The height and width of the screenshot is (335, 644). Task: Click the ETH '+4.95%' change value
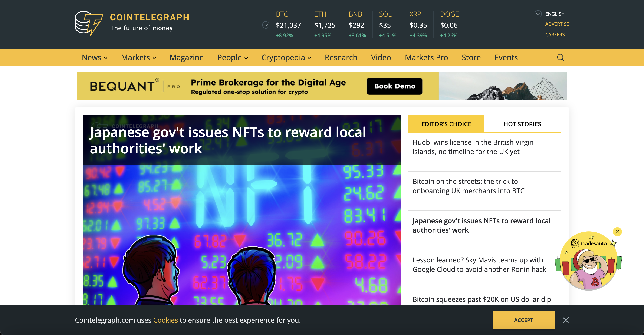point(322,36)
